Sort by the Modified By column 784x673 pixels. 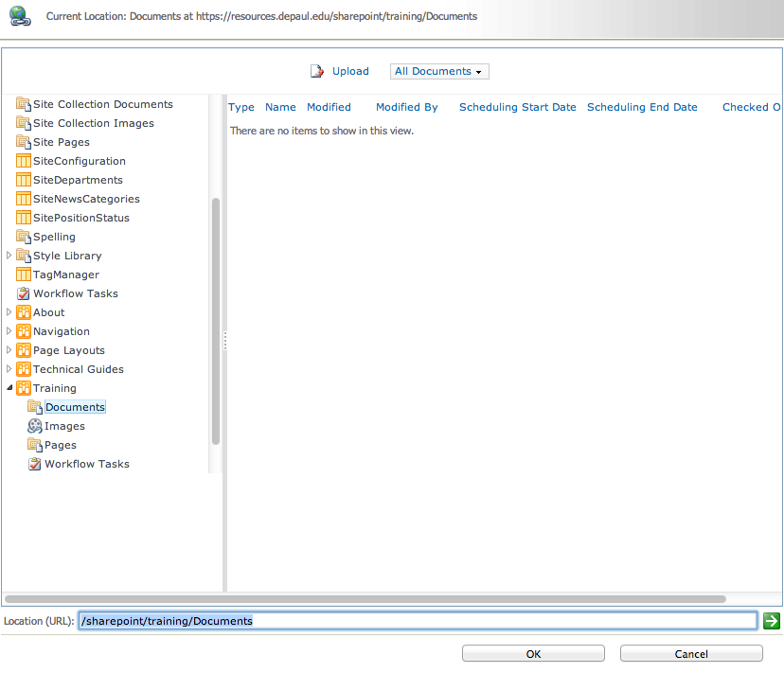click(406, 107)
